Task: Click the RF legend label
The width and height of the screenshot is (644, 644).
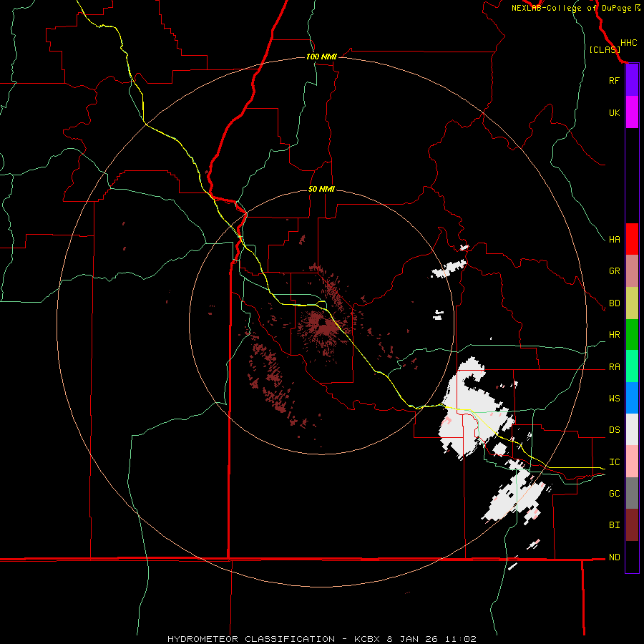Action: pyautogui.click(x=614, y=80)
